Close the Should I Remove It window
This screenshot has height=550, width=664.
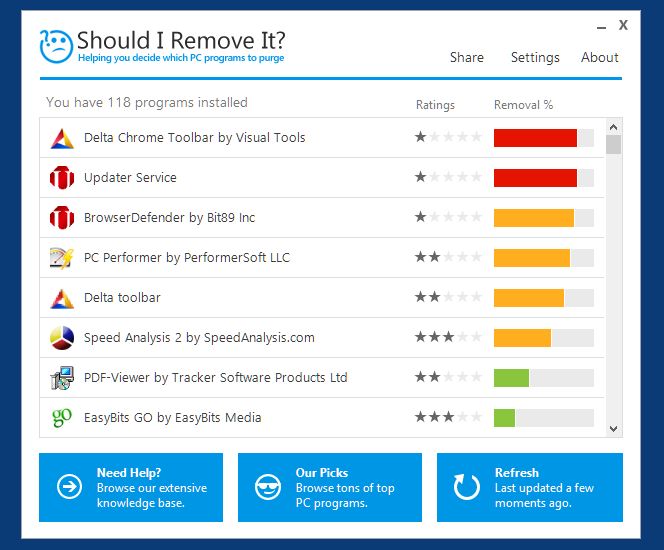pyautogui.click(x=623, y=25)
